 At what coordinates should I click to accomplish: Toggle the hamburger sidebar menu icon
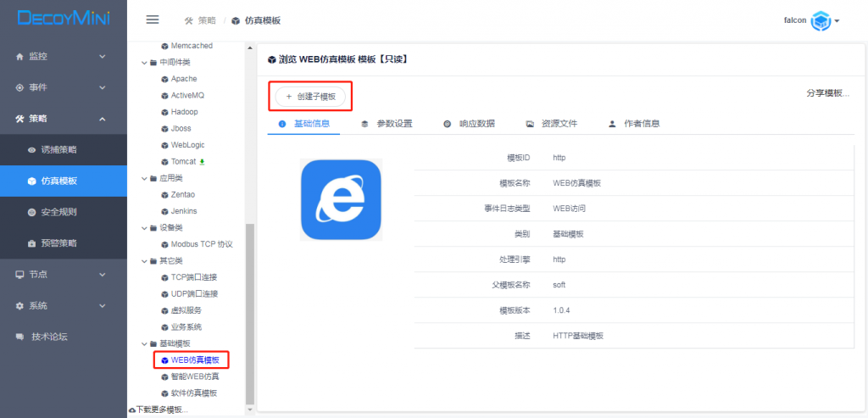click(x=153, y=20)
